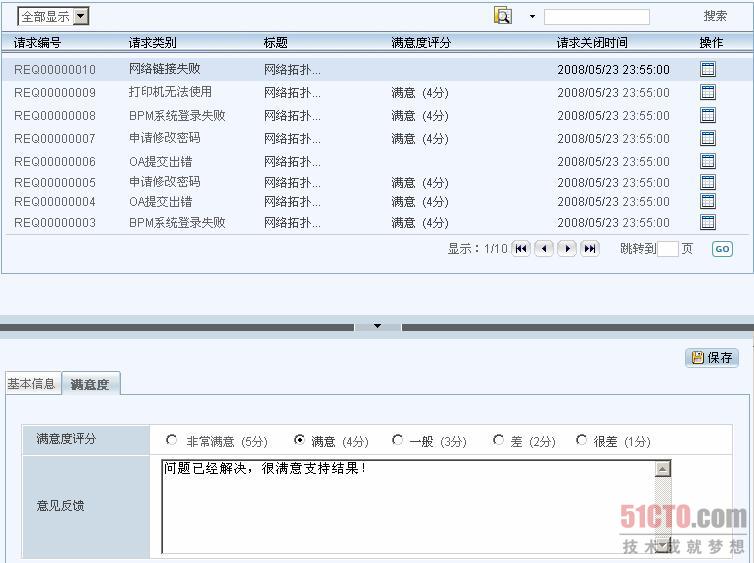Click the feedback scrollbar up arrow

click(x=663, y=469)
